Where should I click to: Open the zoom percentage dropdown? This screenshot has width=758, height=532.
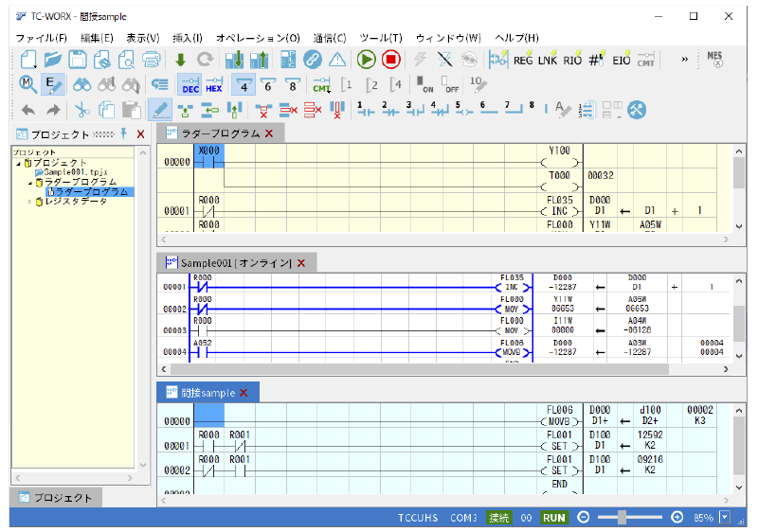coord(724,518)
